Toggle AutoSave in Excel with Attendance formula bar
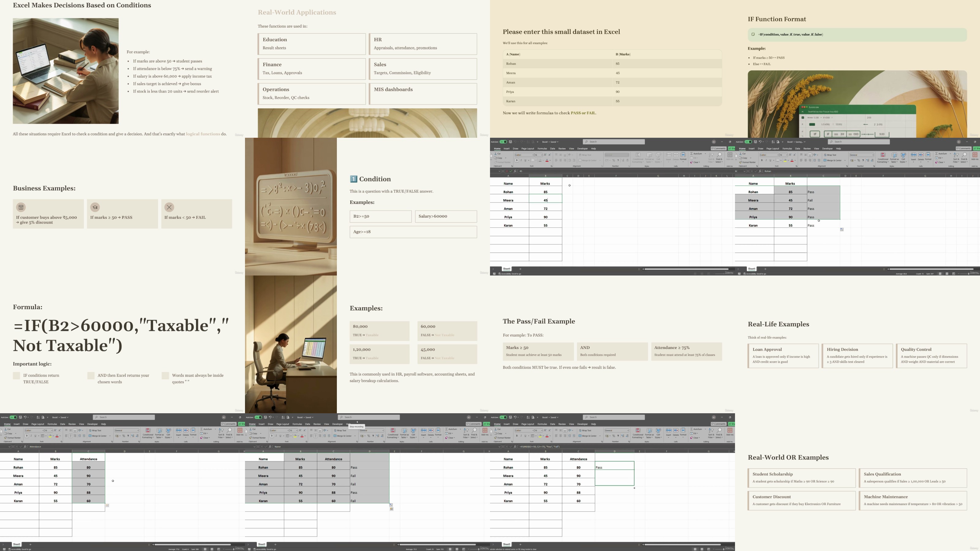Image resolution: width=980 pixels, height=551 pixels. [13, 417]
